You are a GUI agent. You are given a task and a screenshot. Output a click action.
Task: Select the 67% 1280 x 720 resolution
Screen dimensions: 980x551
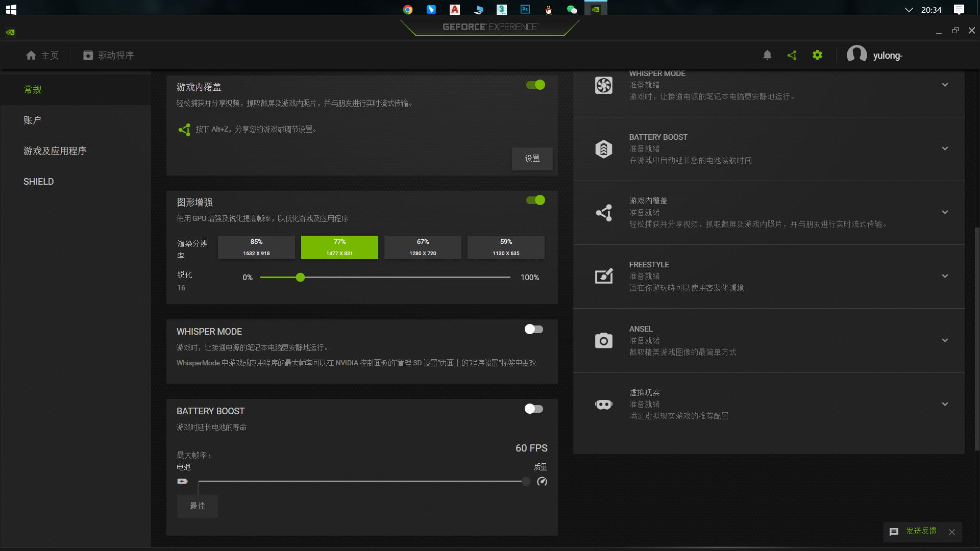click(x=423, y=247)
